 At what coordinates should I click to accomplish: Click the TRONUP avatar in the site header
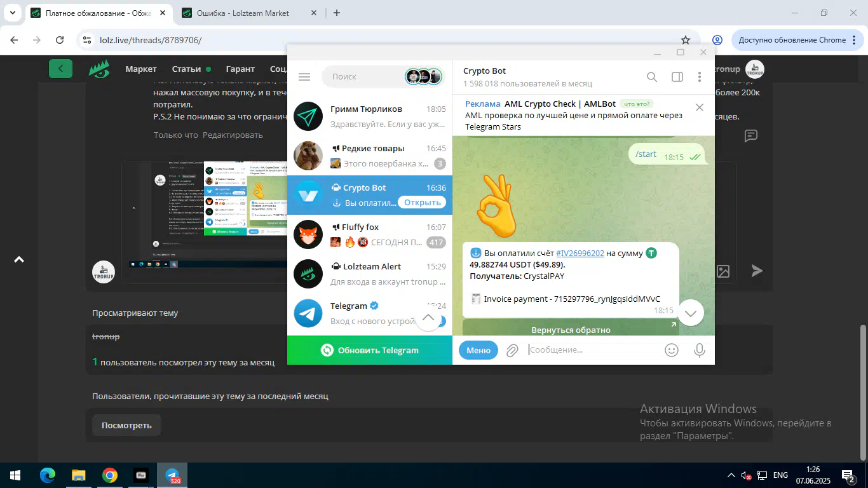pyautogui.click(x=755, y=70)
